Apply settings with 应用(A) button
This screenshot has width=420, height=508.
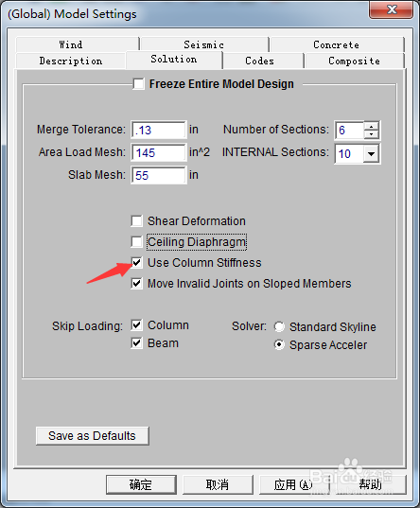click(x=294, y=484)
